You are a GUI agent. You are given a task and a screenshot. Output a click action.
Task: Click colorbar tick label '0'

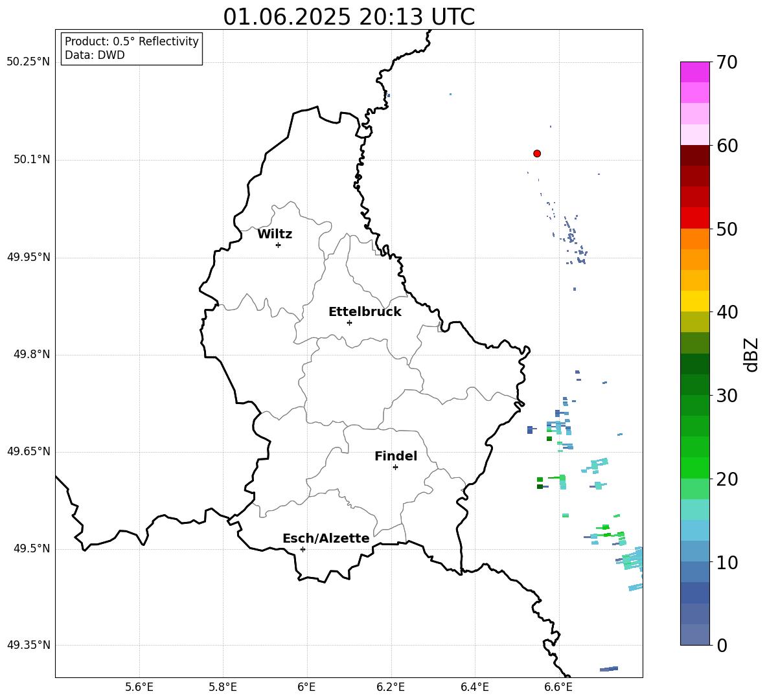click(722, 645)
